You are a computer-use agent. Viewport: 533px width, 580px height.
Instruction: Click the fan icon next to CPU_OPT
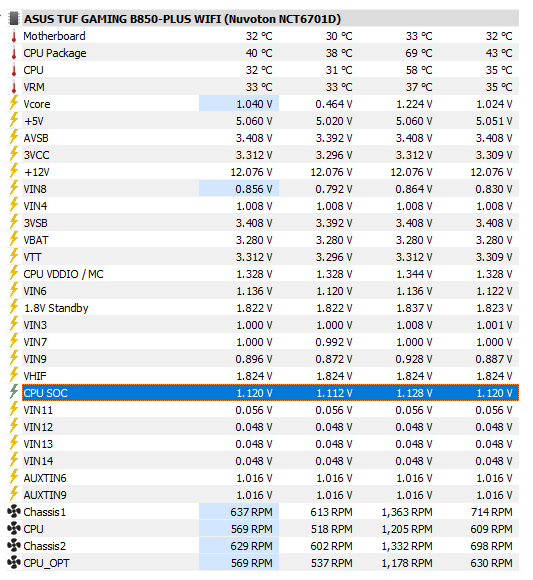(14, 563)
